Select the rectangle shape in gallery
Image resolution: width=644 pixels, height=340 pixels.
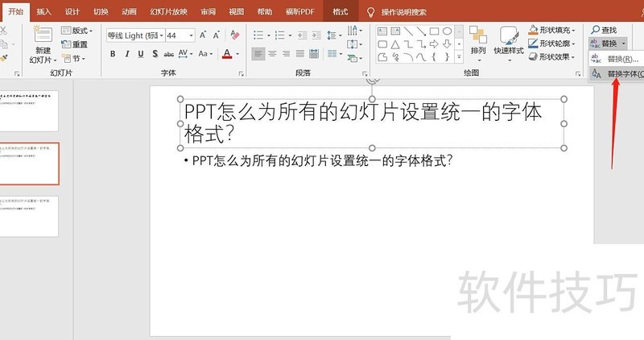coord(434,31)
